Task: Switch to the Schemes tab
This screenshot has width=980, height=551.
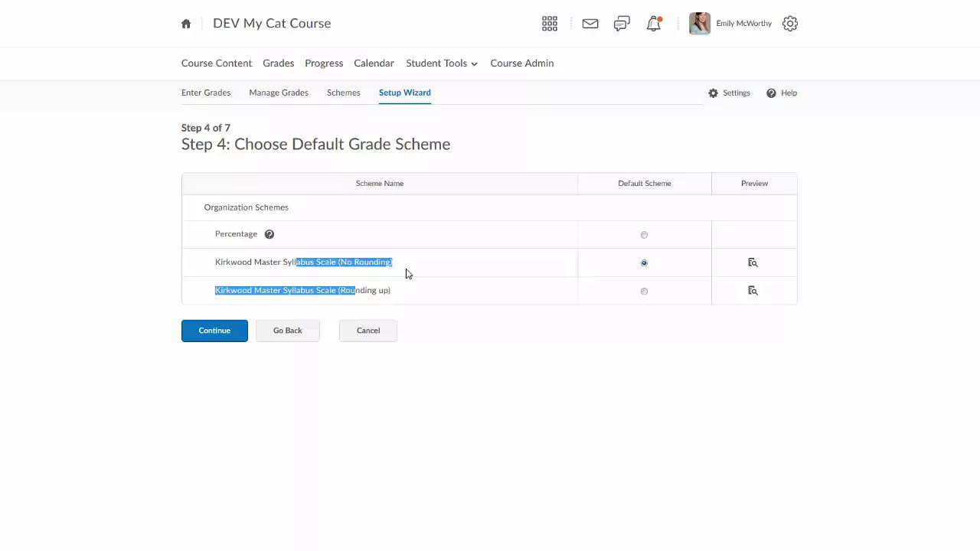Action: pyautogui.click(x=344, y=93)
